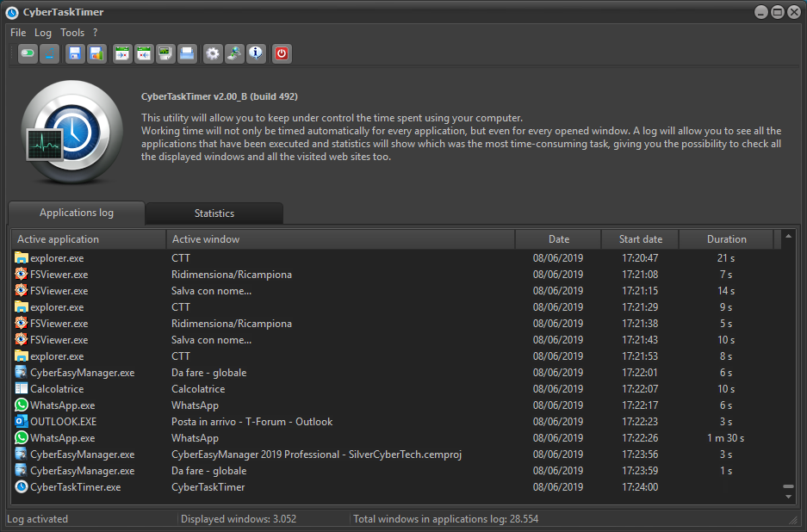Select FSViewer.exe row starting 17:21:08
The image size is (807, 532).
(396, 275)
